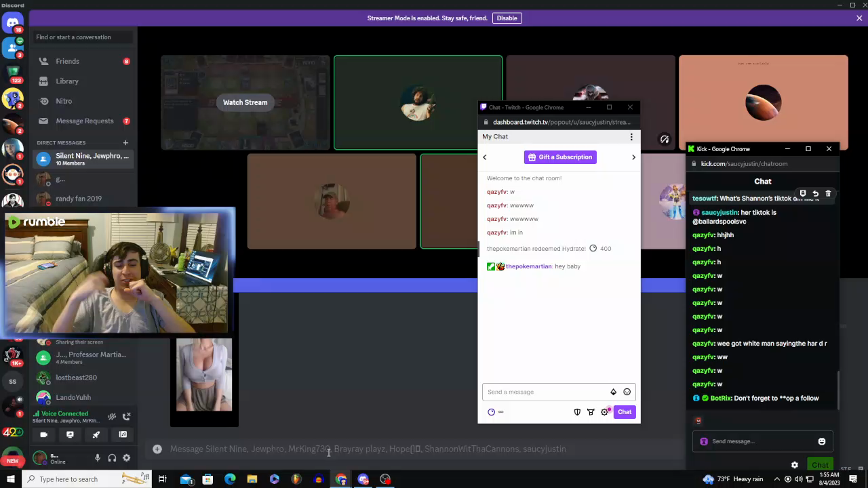This screenshot has height=488, width=868.
Task: Turn on camera in voice panel
Action: coord(44,434)
